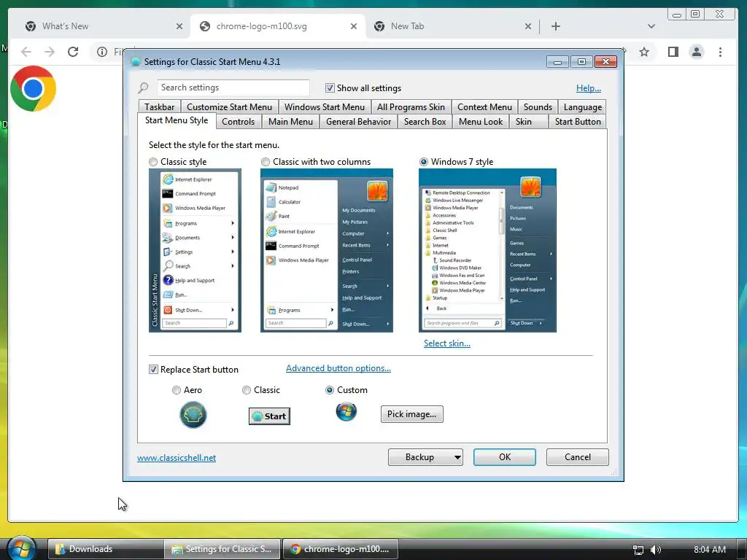Reload the Chrome page
This screenshot has height=560, width=747.
[x=73, y=52]
